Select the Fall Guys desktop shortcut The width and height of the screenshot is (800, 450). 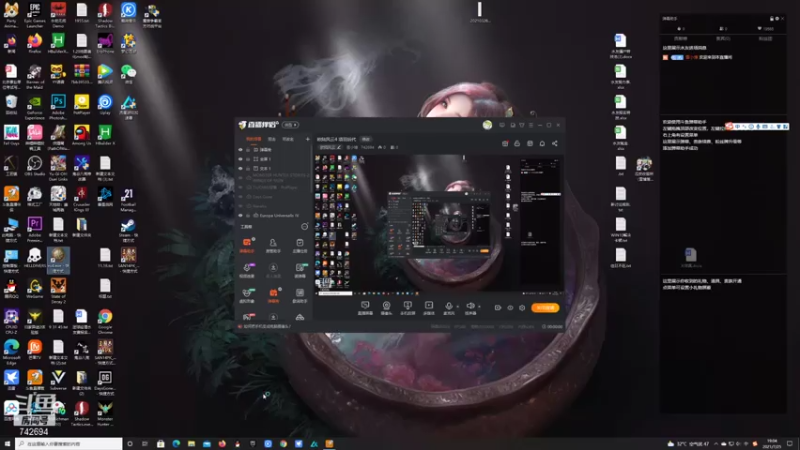(x=11, y=135)
